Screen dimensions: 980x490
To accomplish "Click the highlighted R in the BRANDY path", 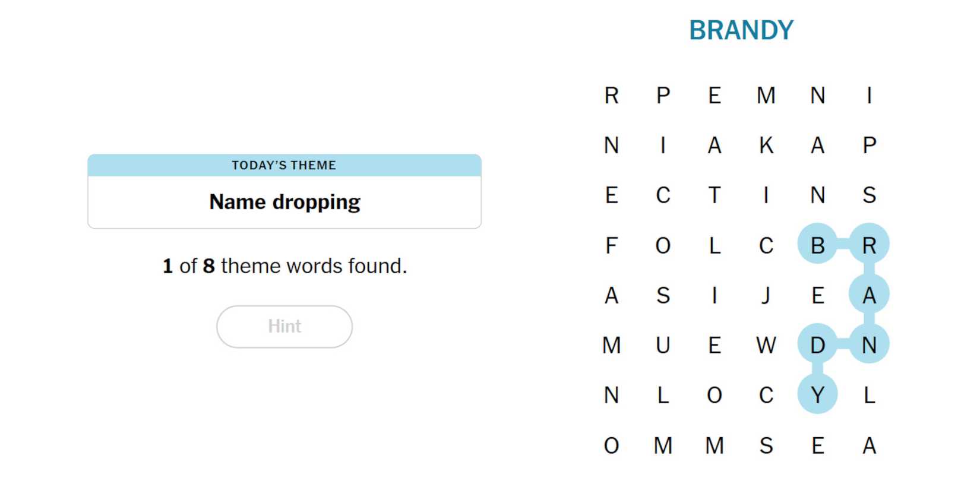I will click(x=869, y=244).
